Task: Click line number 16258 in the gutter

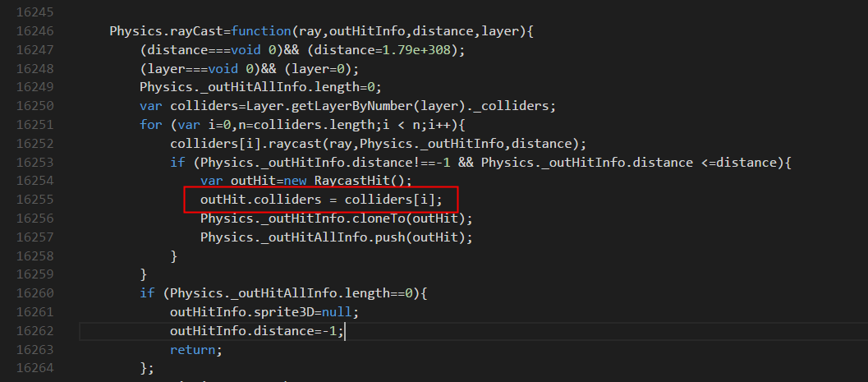Action: pos(34,255)
